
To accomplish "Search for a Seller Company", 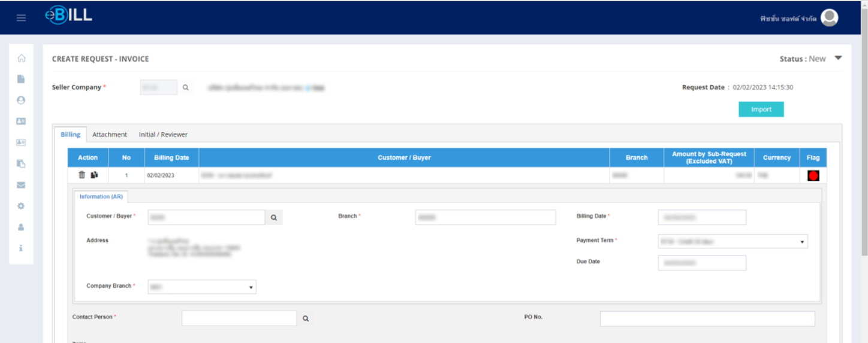I will [x=186, y=87].
